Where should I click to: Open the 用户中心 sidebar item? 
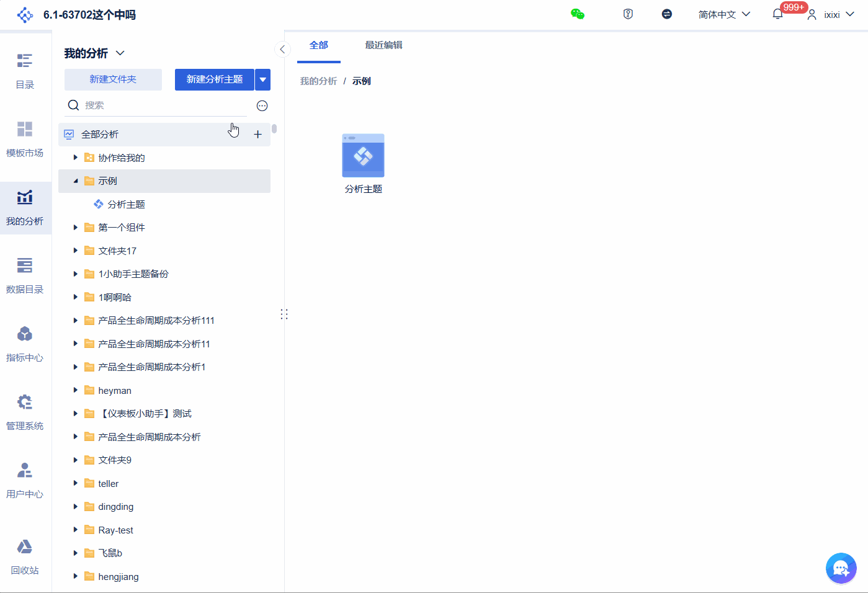pyautogui.click(x=25, y=481)
